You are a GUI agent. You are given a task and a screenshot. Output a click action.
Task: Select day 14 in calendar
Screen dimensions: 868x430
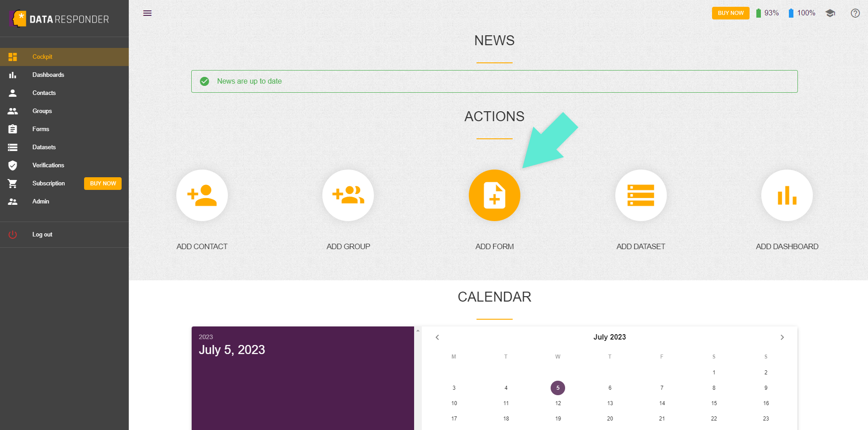pyautogui.click(x=662, y=403)
